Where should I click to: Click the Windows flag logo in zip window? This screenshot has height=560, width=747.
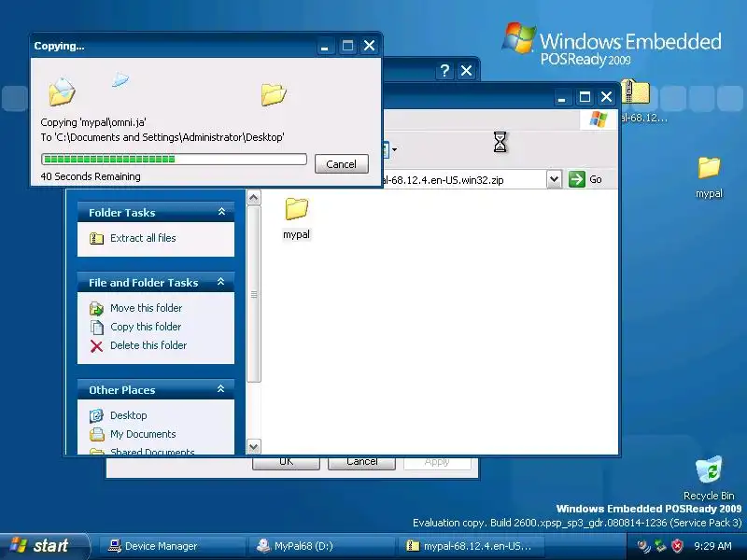pyautogui.click(x=598, y=119)
